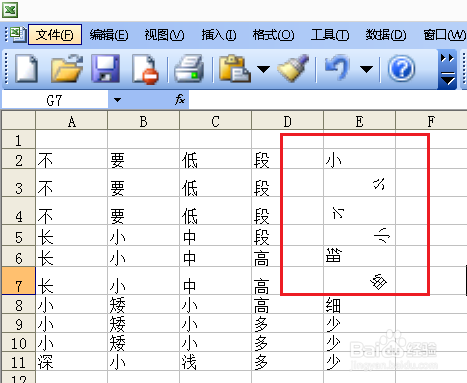The width and height of the screenshot is (467, 383).
Task: Select row 11 header
Action: click(x=19, y=361)
